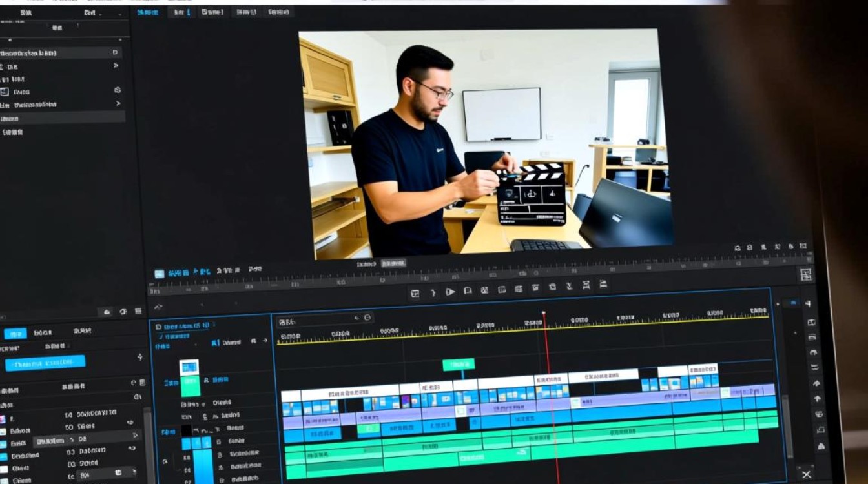Toggle the blue indicator in the timeline track header

click(x=215, y=342)
